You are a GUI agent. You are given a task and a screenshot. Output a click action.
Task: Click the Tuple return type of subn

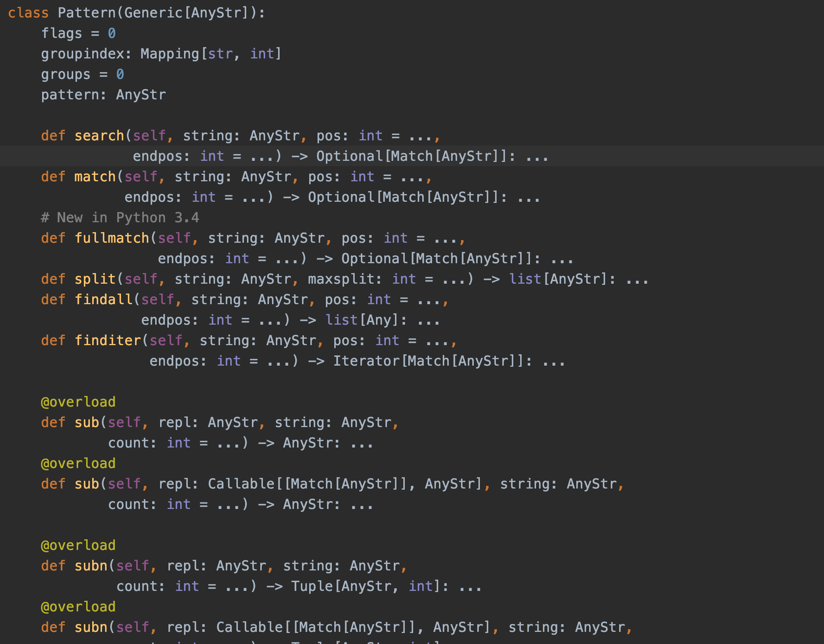pos(312,586)
